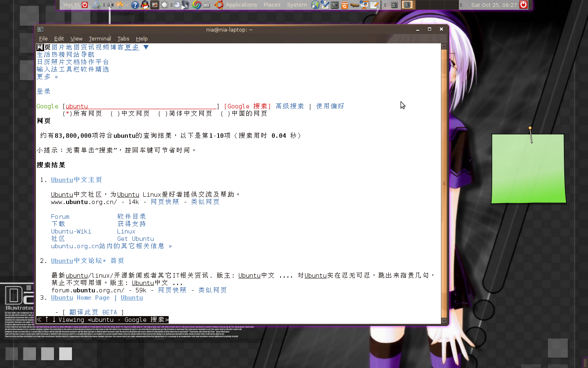588x368 pixels.
Task: Click the orange key update notifier icon
Action: (119, 5)
